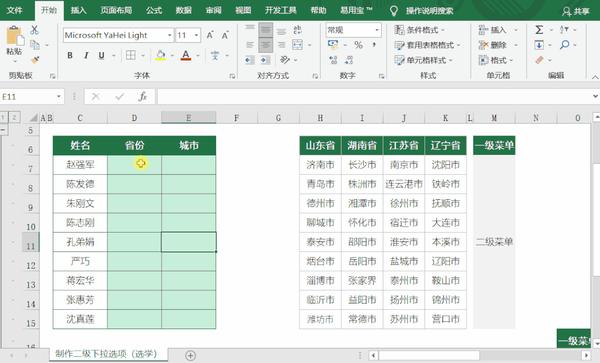Click the increase indent icon

265,60
